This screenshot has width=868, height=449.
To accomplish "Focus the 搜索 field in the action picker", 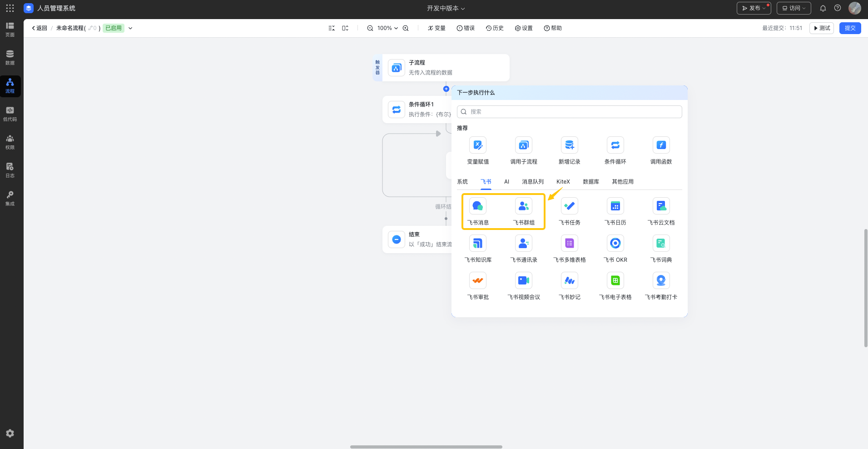I will (x=570, y=112).
